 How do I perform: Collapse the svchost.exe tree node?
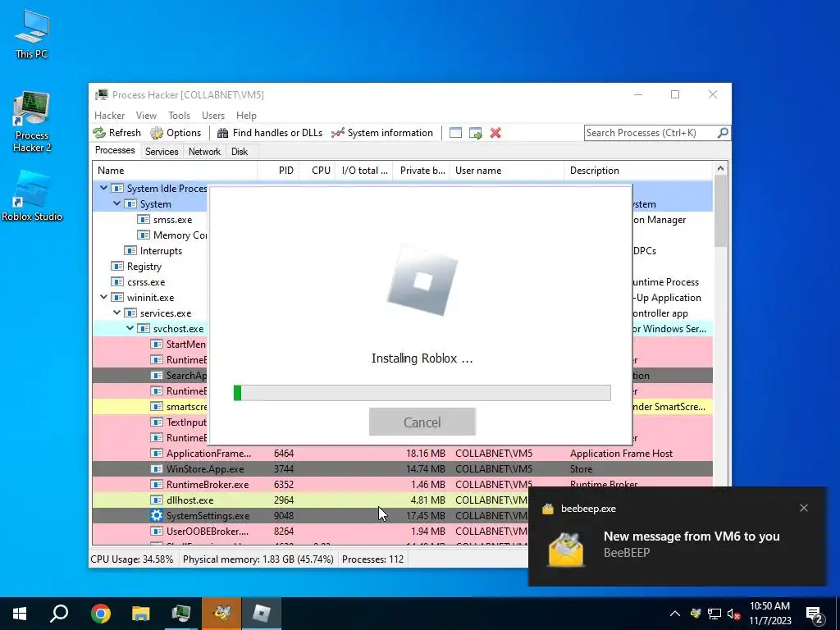[x=130, y=328]
